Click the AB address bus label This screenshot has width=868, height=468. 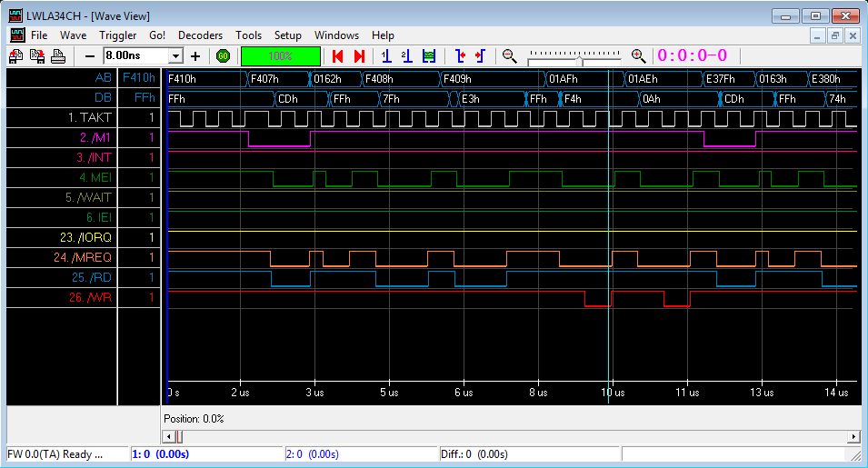click(103, 78)
